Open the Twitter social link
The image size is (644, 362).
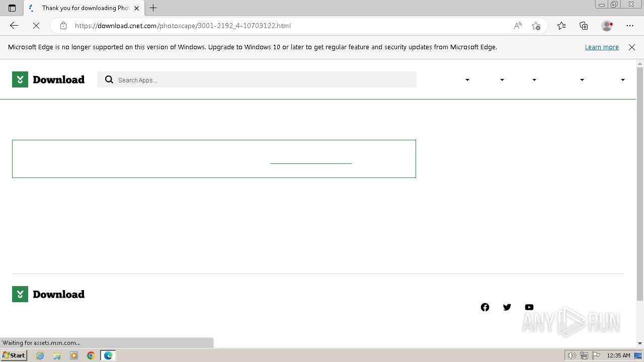507,307
